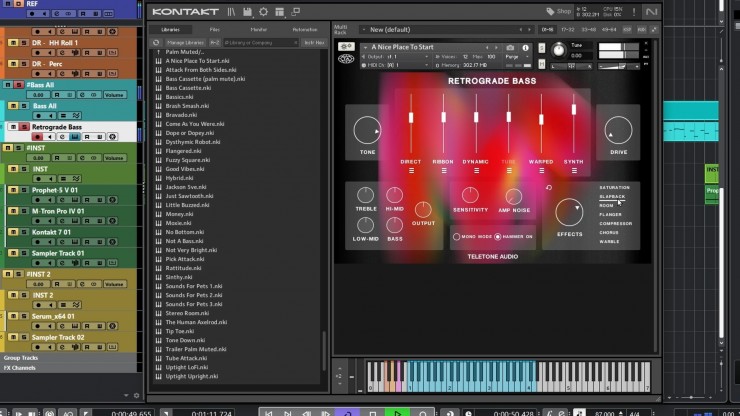Mute the Retrograde Bass track
The image size is (740, 416).
point(13,127)
